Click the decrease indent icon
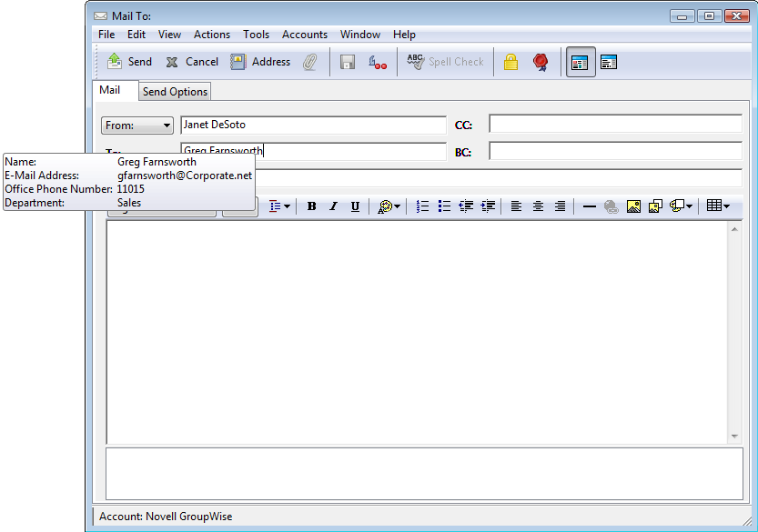 pos(466,206)
